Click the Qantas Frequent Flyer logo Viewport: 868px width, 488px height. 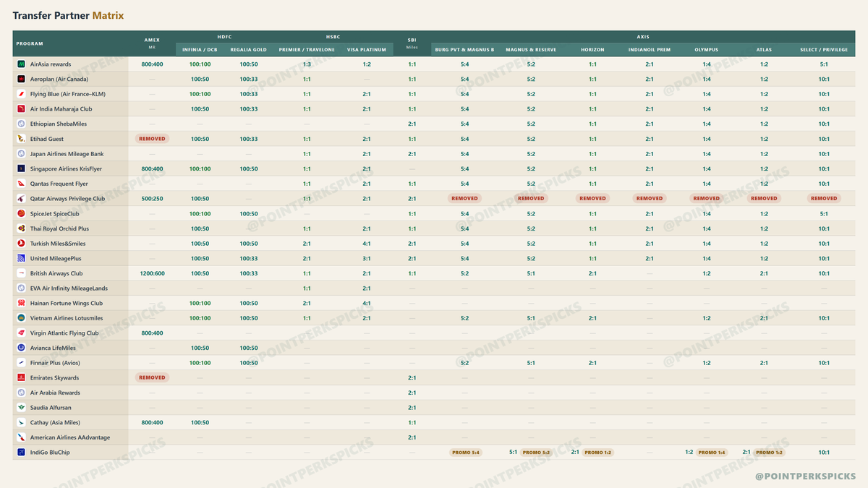[22, 184]
